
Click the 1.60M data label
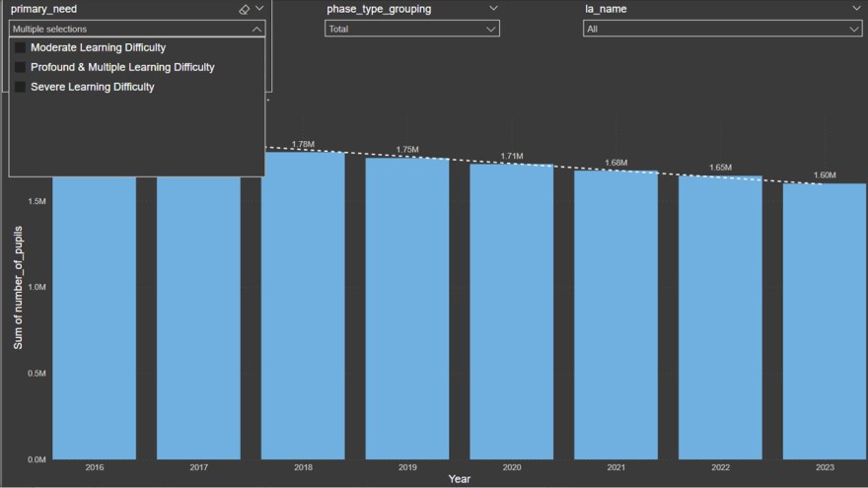[x=824, y=175]
